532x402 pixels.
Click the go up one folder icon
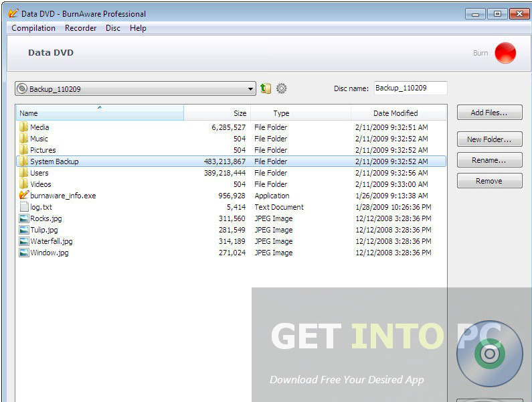click(x=266, y=88)
